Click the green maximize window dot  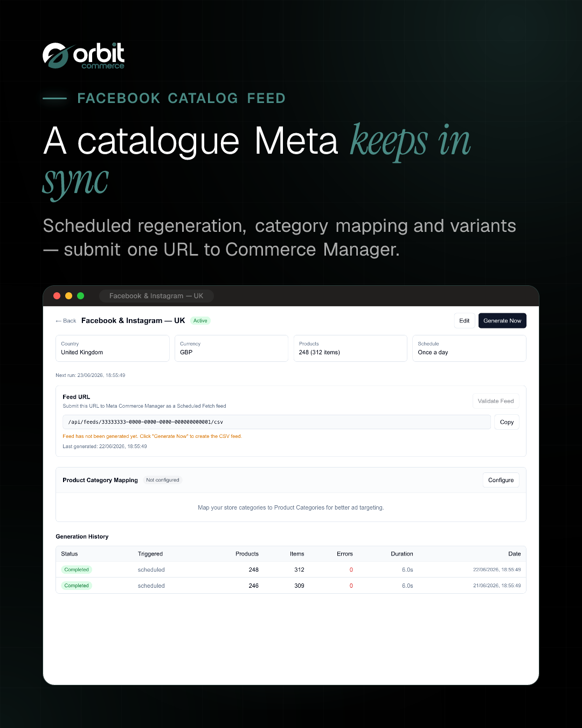[80, 296]
